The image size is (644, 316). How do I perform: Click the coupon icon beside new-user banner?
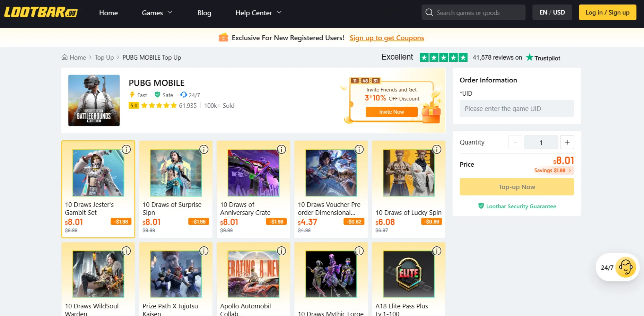(x=224, y=37)
